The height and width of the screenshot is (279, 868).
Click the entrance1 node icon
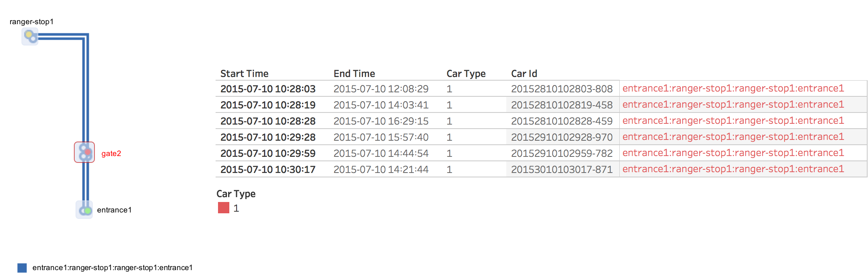point(84,210)
